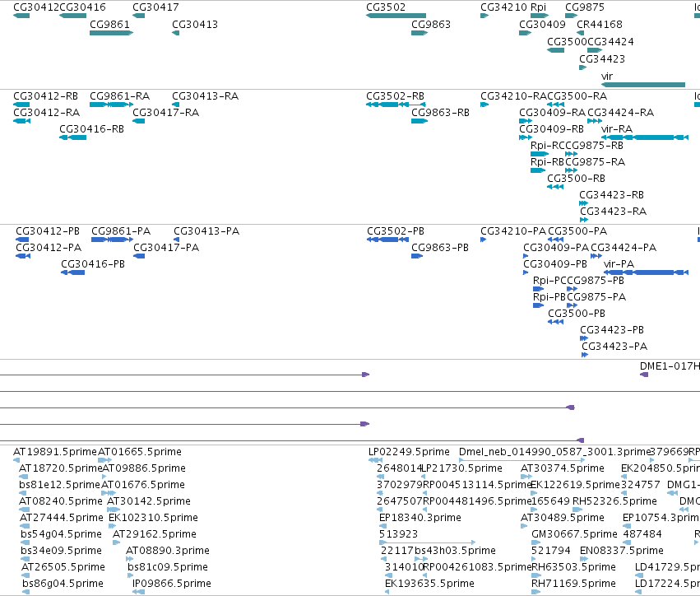Viewport: 700px width, 596px height.
Task: Open the CG9863 gene label
Action: pos(431,24)
